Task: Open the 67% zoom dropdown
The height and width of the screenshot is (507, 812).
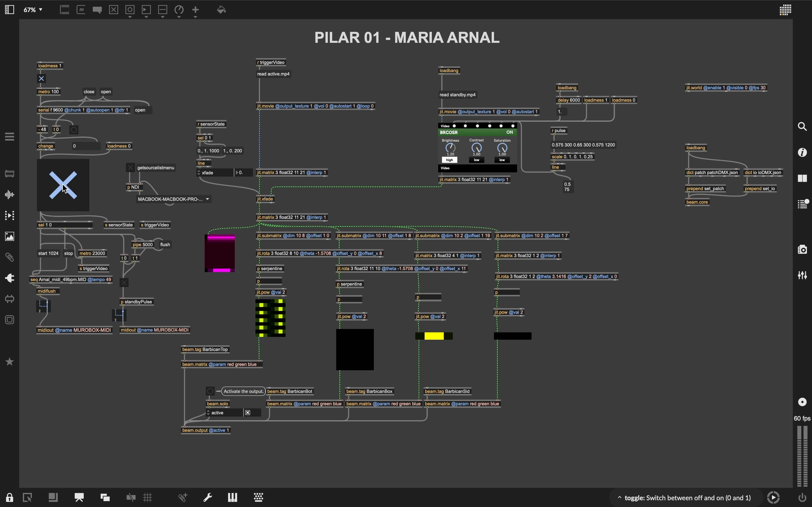Action: coord(33,10)
